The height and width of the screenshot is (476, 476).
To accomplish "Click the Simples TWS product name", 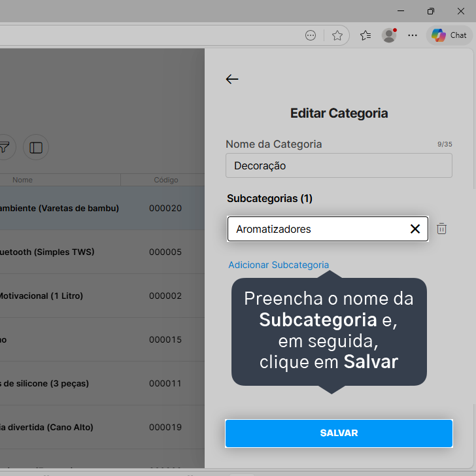I will [47, 252].
